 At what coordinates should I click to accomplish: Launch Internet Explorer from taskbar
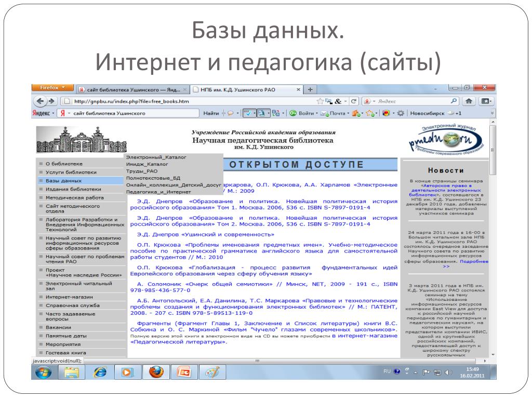[100, 373]
